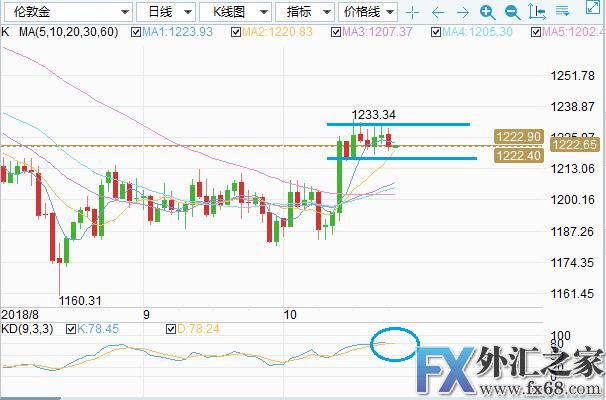
Task: Zoom in on the K-line chart
Action: tap(487, 13)
